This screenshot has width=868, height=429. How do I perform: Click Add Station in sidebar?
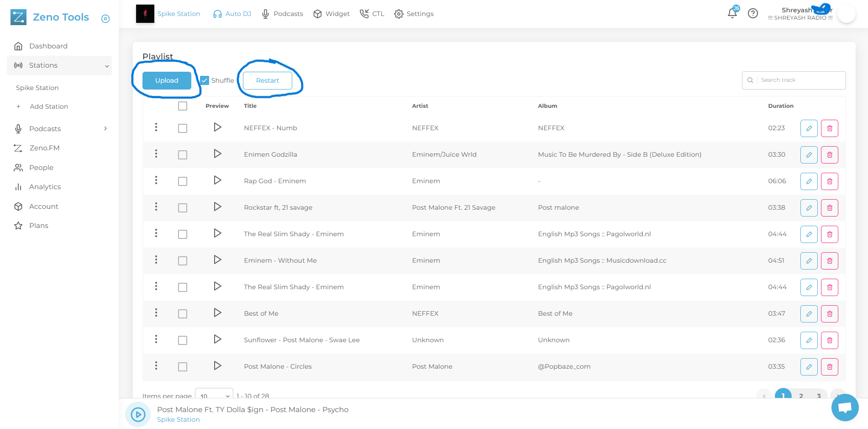(x=49, y=106)
